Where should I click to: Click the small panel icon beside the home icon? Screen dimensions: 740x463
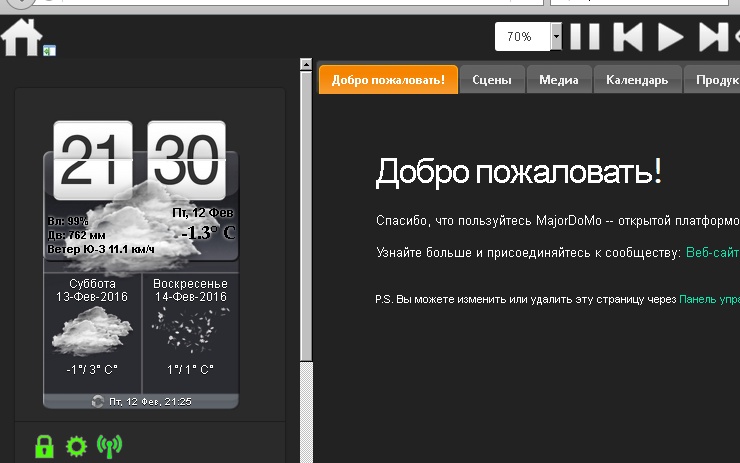[50, 51]
